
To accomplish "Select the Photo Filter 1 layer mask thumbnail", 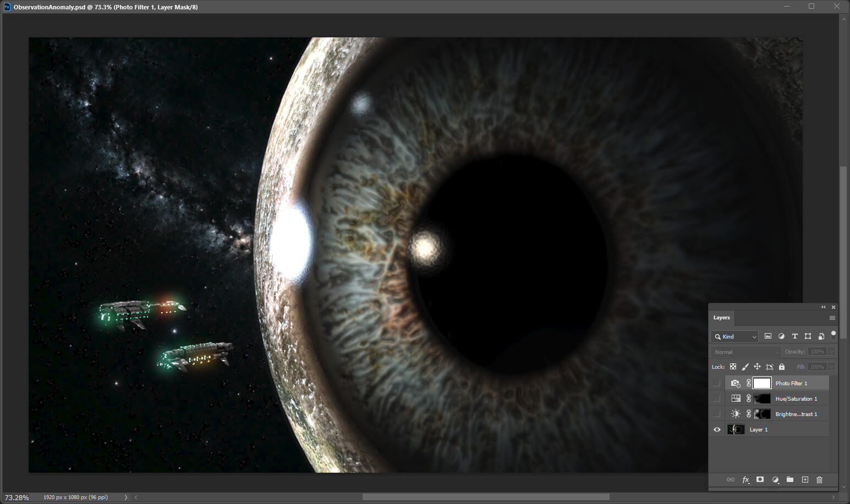I will [x=762, y=383].
